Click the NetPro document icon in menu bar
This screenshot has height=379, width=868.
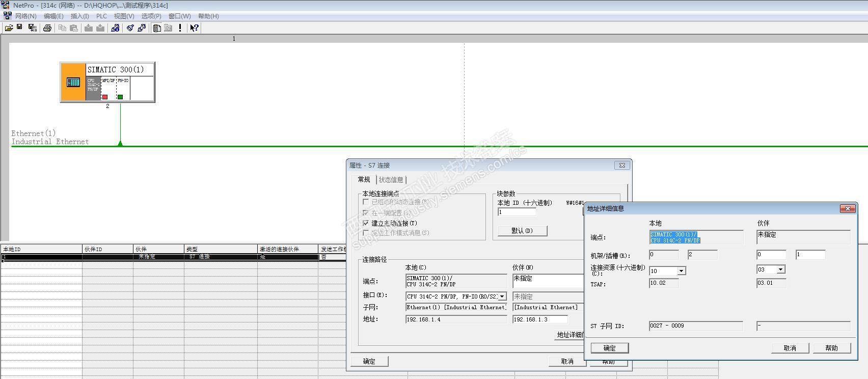[7, 16]
